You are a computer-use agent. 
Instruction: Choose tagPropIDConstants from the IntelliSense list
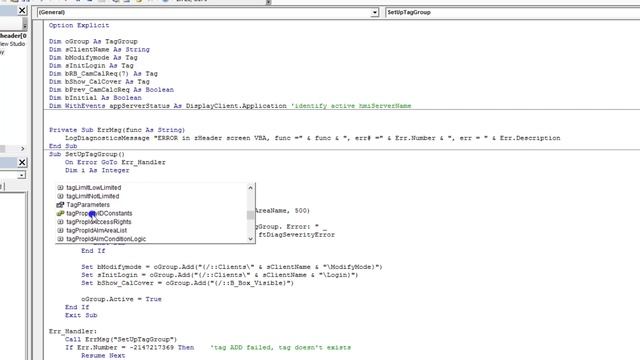(99, 213)
